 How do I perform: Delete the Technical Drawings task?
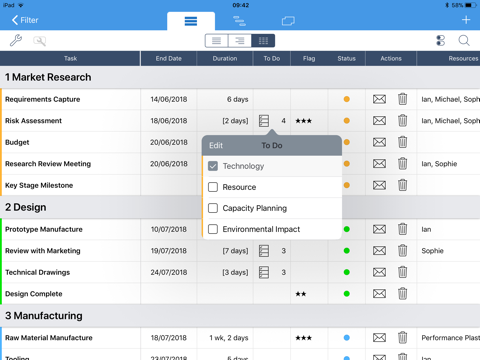point(403,272)
